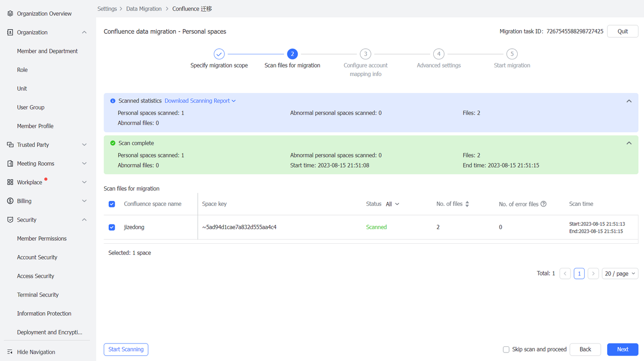644x361 pixels.
Task: Expand the Meeting Rooms section chevron
Action: pos(84,164)
